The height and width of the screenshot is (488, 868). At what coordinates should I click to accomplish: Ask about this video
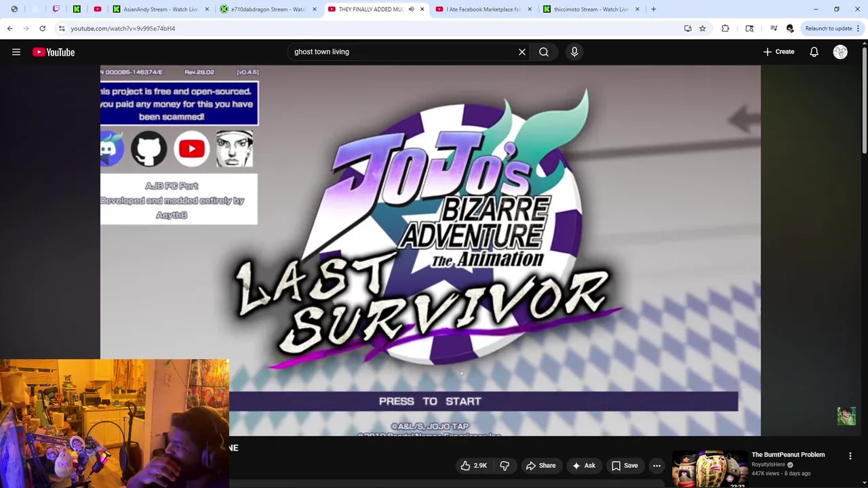[583, 466]
